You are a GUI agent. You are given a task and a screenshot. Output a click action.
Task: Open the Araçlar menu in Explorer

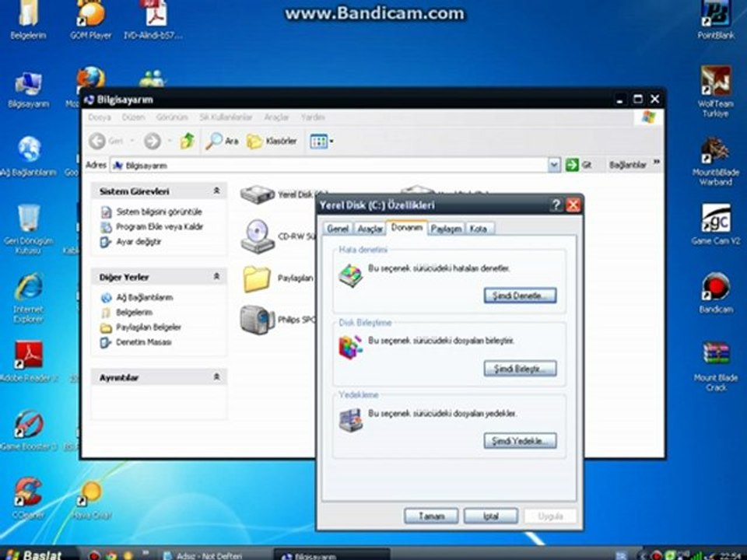(x=277, y=117)
